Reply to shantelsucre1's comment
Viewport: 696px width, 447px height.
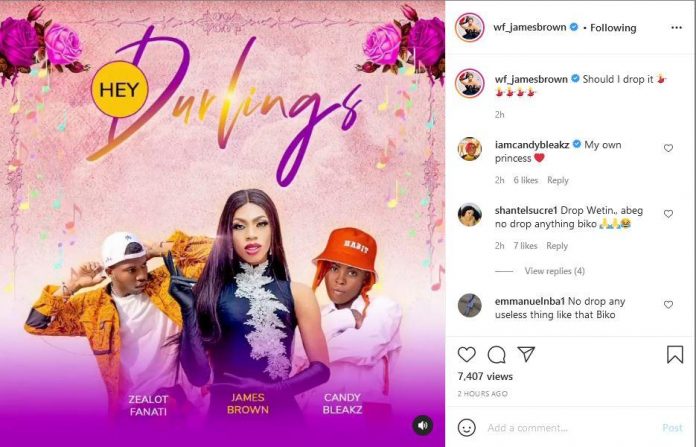557,246
